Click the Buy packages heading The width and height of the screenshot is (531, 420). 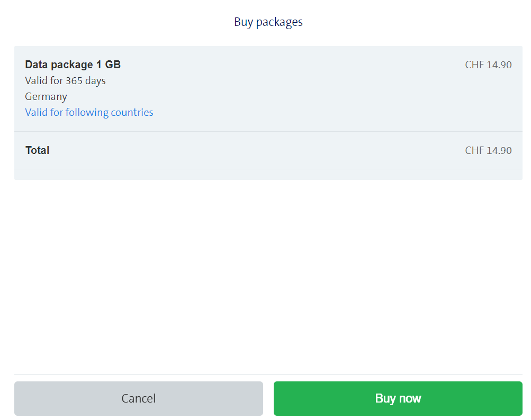tap(268, 22)
